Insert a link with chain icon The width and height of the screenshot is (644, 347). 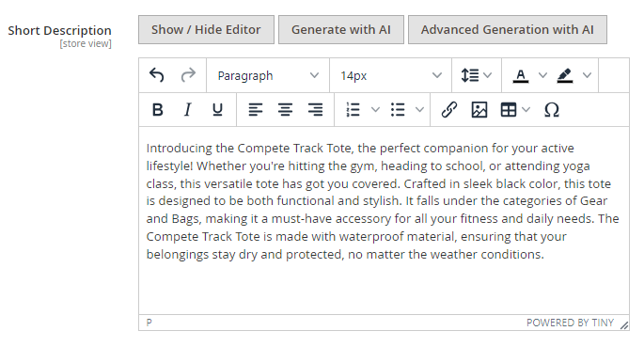(448, 110)
